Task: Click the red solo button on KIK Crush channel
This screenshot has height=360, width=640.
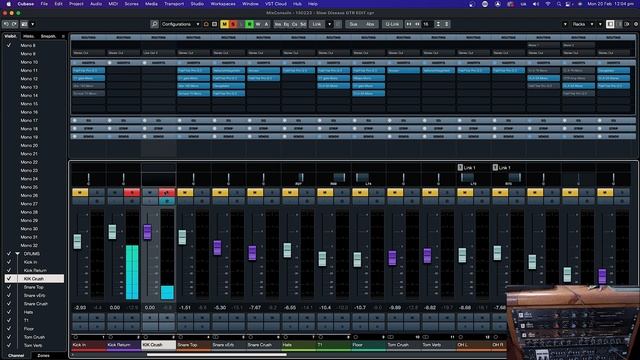Action: [x=167, y=192]
